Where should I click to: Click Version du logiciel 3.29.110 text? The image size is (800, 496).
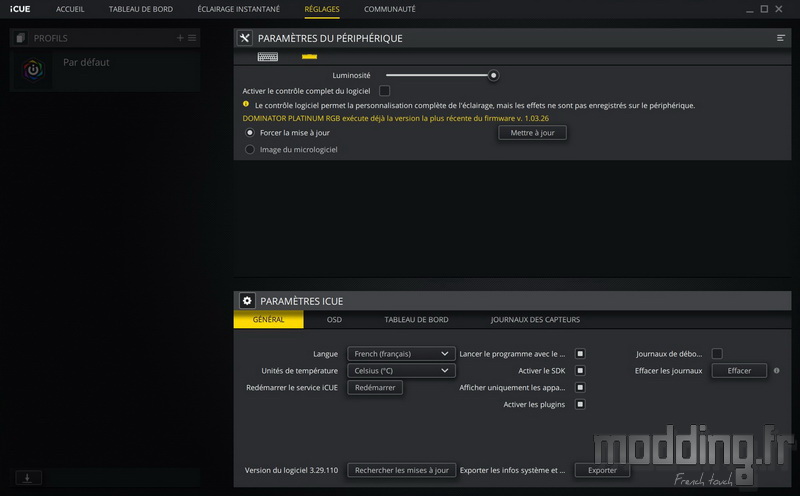tap(291, 470)
